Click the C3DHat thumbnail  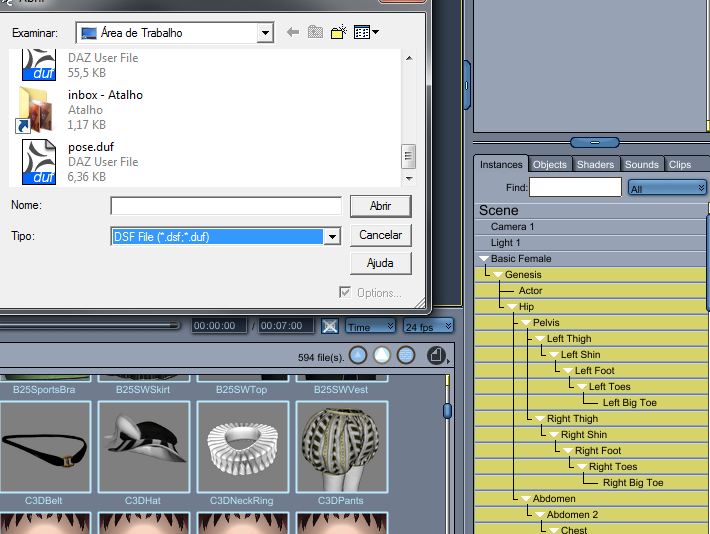point(144,447)
